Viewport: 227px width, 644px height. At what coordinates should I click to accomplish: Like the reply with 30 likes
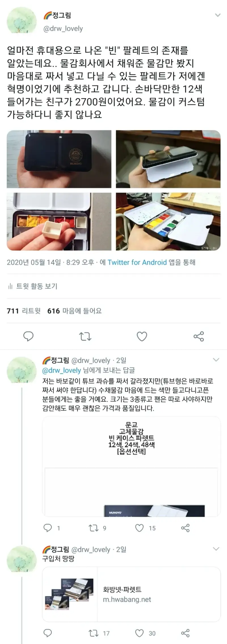tap(139, 633)
